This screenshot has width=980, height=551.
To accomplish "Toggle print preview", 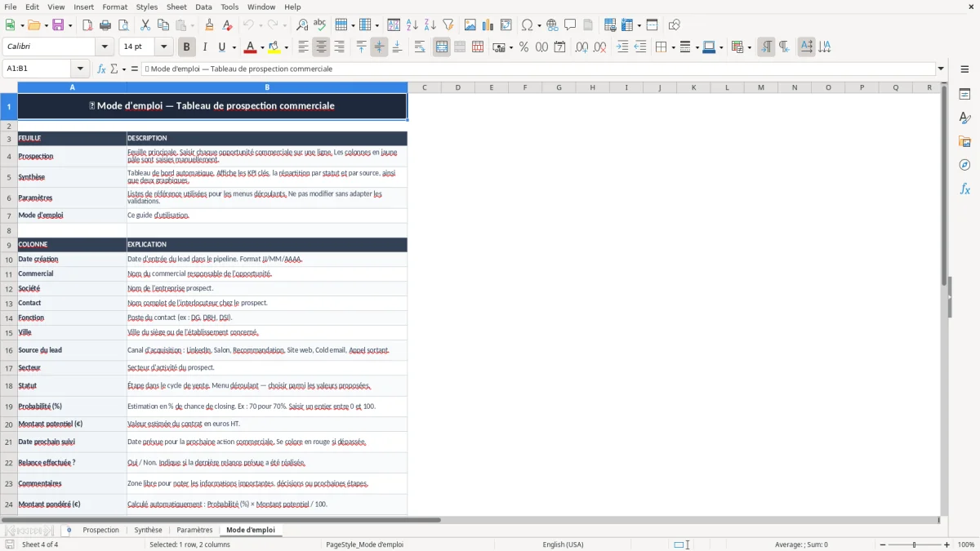I will (122, 25).
